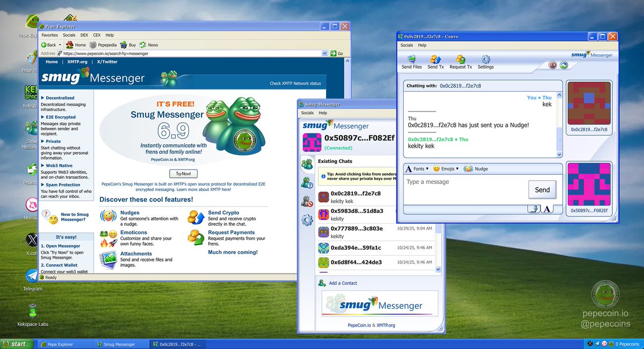
Task: Open the chats tab in Smug Messenger sidebar
Action: (x=307, y=164)
